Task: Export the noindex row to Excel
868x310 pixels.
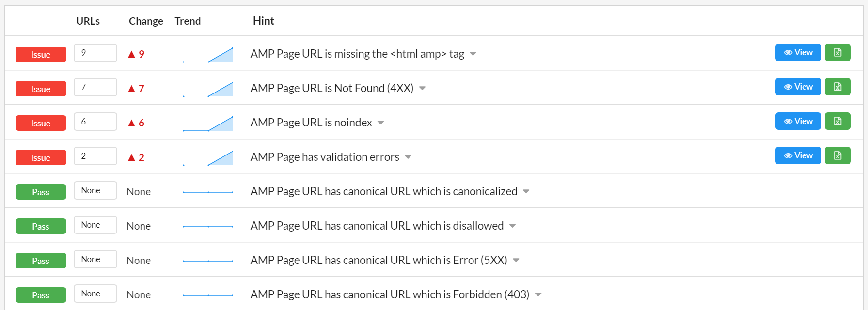Action: tap(837, 121)
